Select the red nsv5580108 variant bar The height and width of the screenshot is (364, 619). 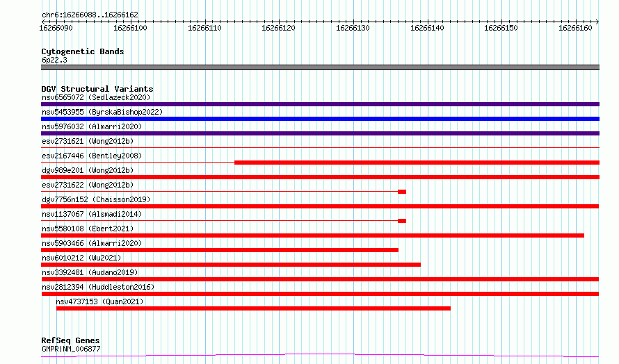click(x=313, y=235)
